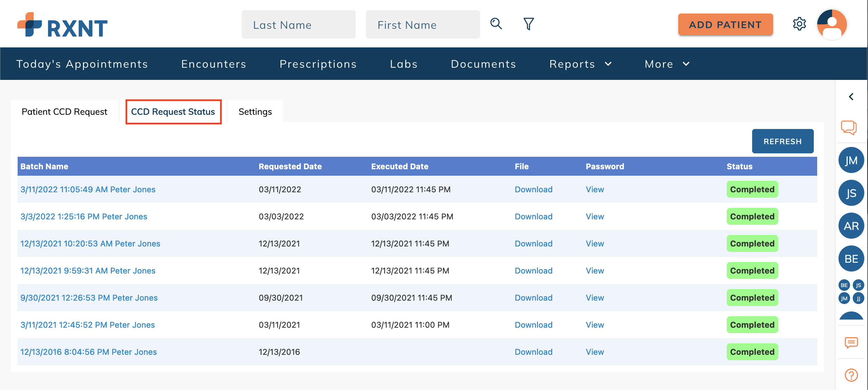Click the Batch Name column header
Image resolution: width=868 pixels, height=390 pixels.
click(x=44, y=166)
